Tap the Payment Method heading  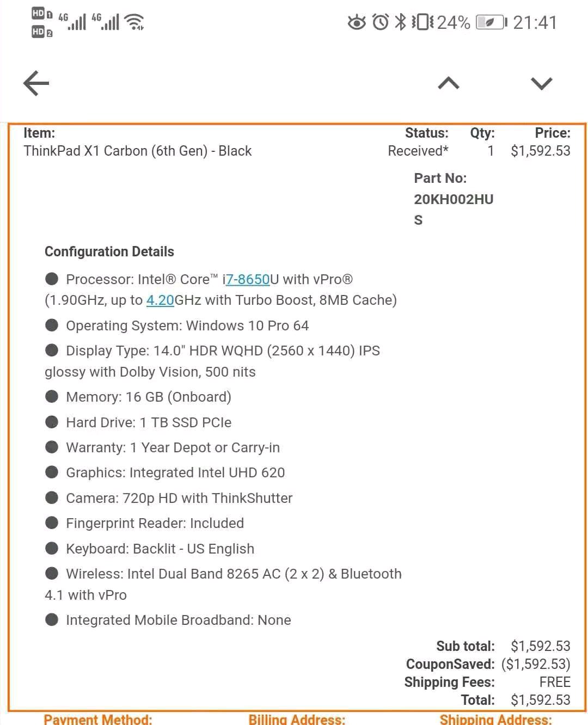tap(98, 719)
